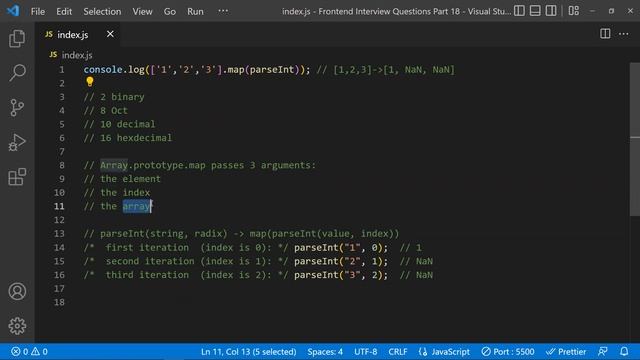Open the Run and Debug view

[17, 142]
